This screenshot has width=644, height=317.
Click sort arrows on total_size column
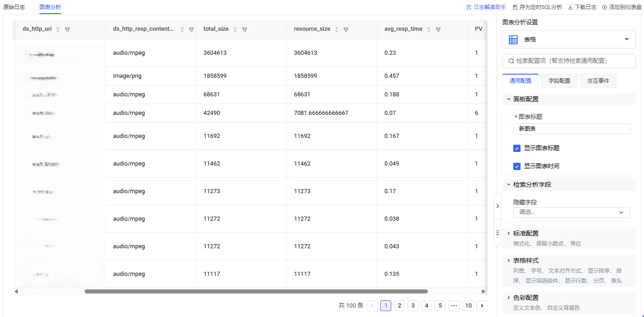[x=235, y=29]
